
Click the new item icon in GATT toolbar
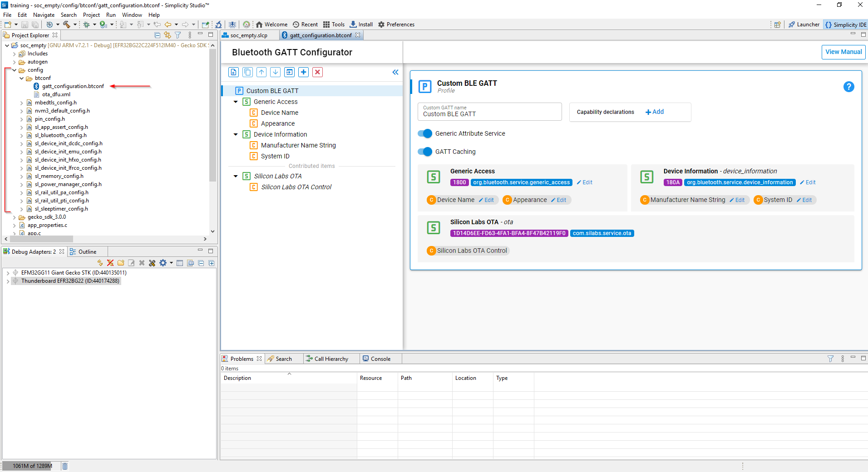pyautogui.click(x=233, y=72)
